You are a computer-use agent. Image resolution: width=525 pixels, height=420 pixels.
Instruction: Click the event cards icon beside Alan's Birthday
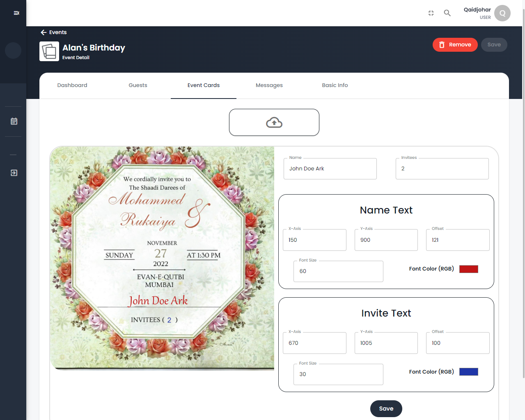(49, 51)
